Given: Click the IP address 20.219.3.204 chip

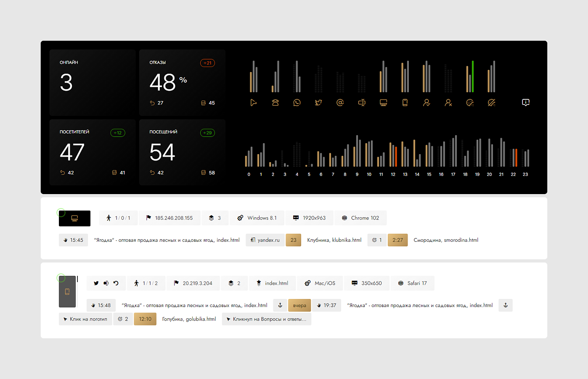Looking at the screenshot, I should tap(193, 283).
